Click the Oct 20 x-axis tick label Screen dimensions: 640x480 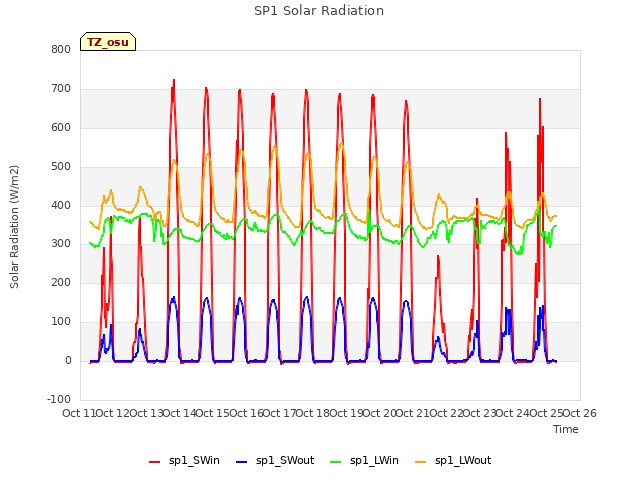point(380,413)
